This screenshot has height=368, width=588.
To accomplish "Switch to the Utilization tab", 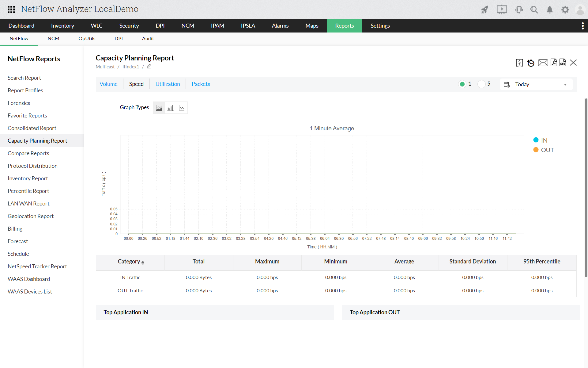I will [x=168, y=84].
